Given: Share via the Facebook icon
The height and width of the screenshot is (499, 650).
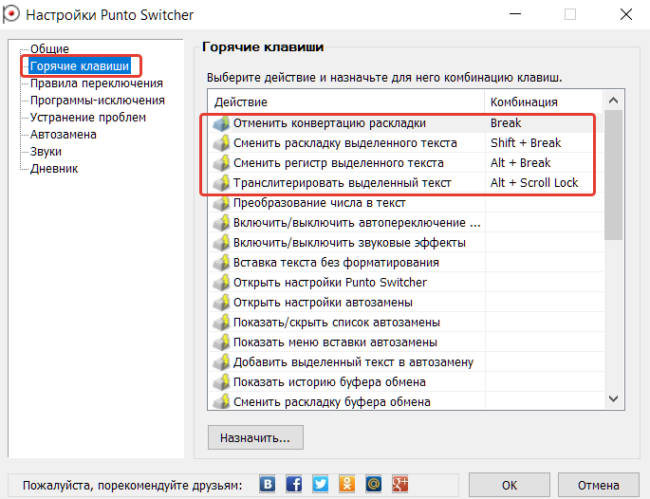Looking at the screenshot, I should [x=294, y=484].
